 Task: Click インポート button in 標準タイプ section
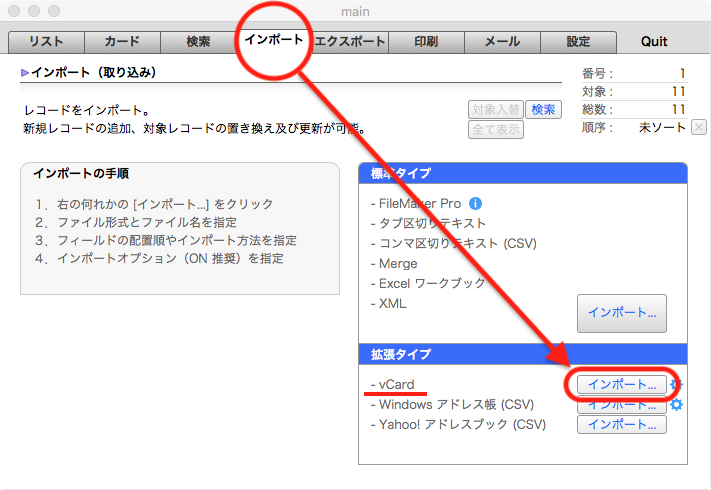(621, 313)
